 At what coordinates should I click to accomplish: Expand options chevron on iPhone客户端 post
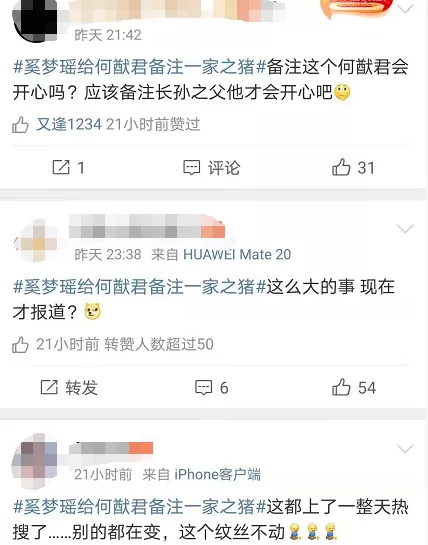[x=405, y=448]
